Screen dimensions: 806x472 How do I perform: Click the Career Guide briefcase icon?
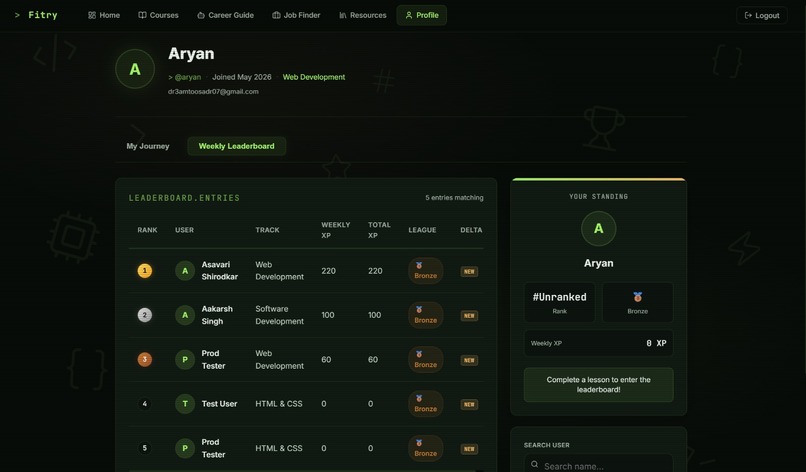tap(201, 15)
